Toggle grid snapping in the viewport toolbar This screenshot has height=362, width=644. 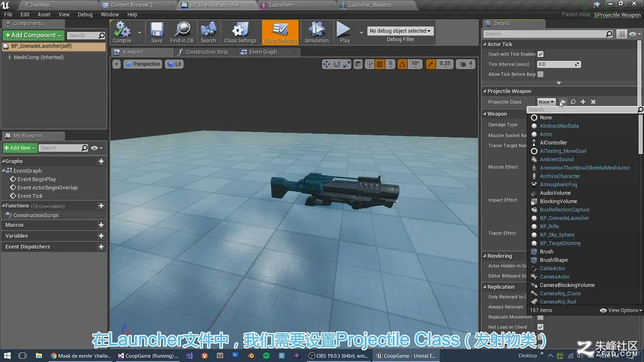click(379, 64)
